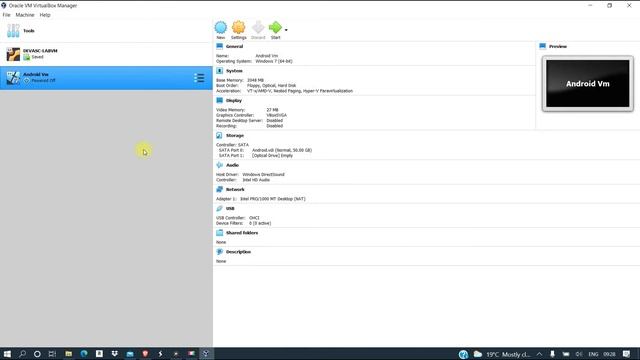Open the Storage section header
The image size is (640, 360).
[x=235, y=136]
